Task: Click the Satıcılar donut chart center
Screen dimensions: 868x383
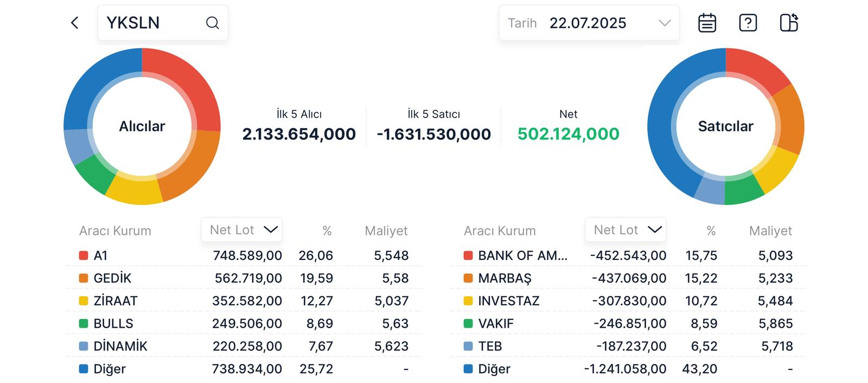Action: (725, 126)
